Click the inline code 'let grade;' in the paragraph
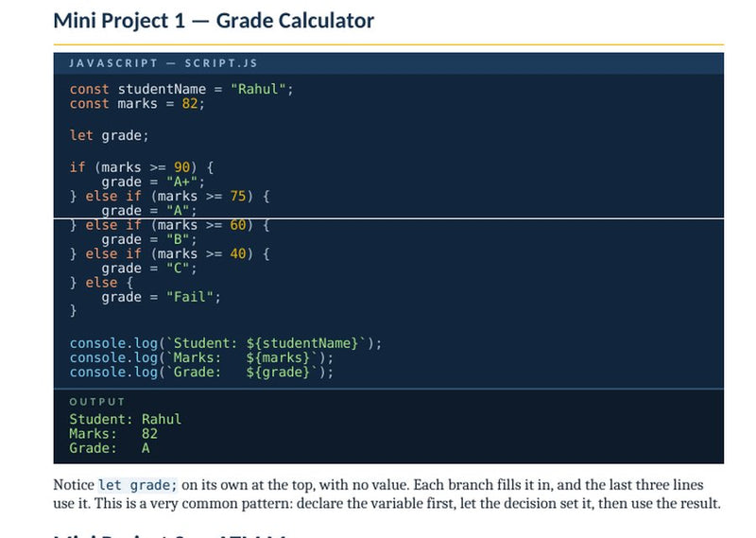Viewport: 756px width, 538px height. tap(138, 485)
